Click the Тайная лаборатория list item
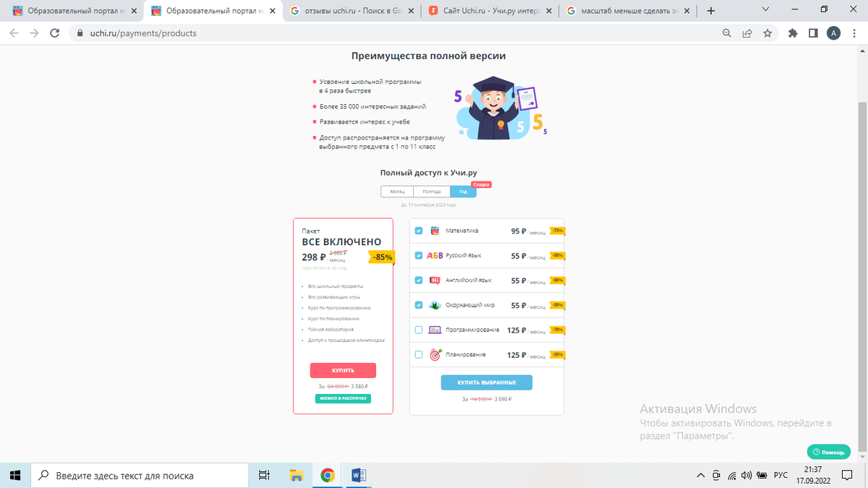Viewport: 868px width, 488px height. pos(331,329)
